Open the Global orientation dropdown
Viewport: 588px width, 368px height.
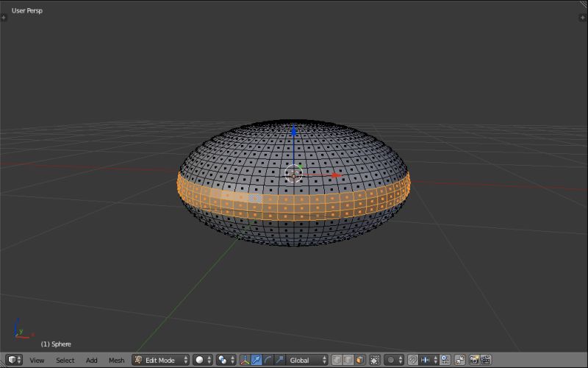click(306, 360)
